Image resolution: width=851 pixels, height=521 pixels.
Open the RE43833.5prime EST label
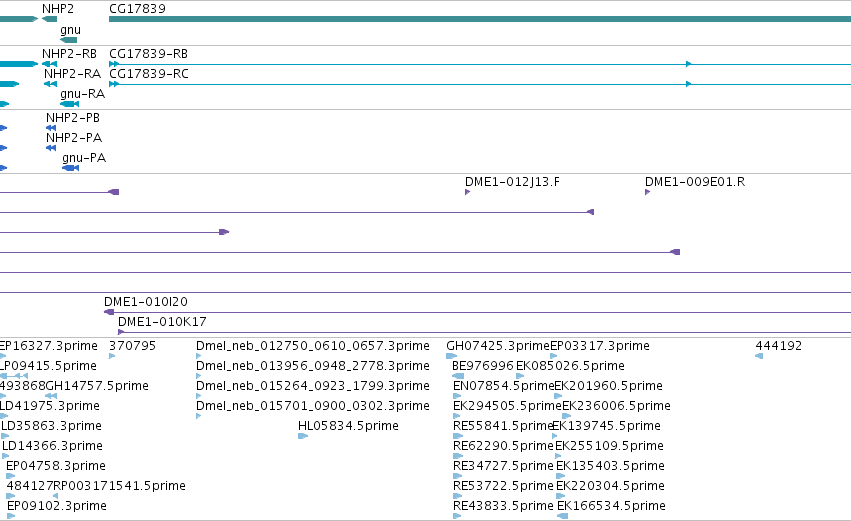tap(503, 506)
